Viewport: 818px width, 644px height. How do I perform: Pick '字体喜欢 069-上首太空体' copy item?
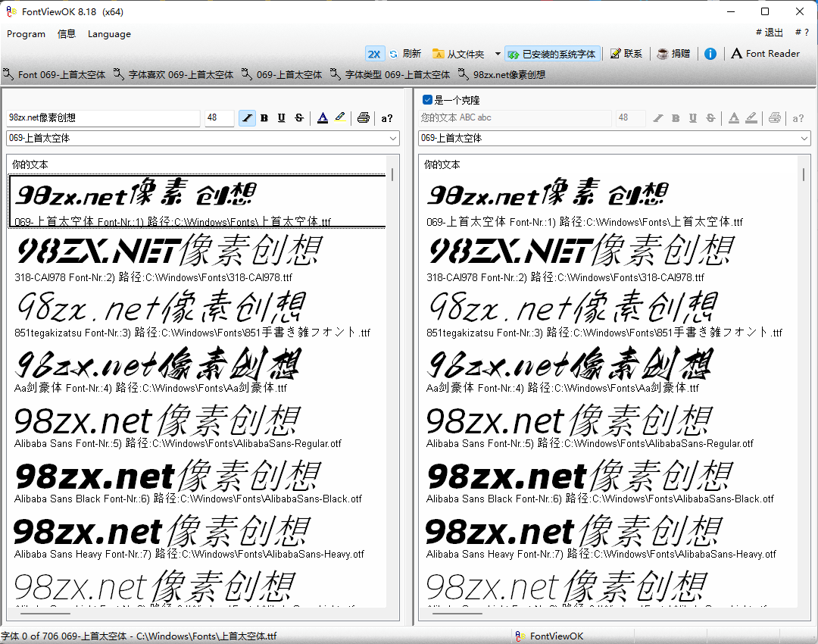173,75
